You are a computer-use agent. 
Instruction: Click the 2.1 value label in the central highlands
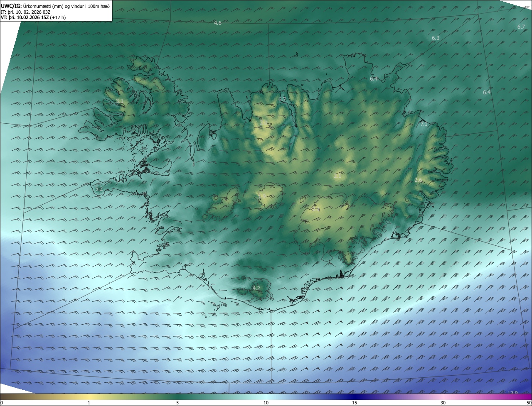(337, 176)
